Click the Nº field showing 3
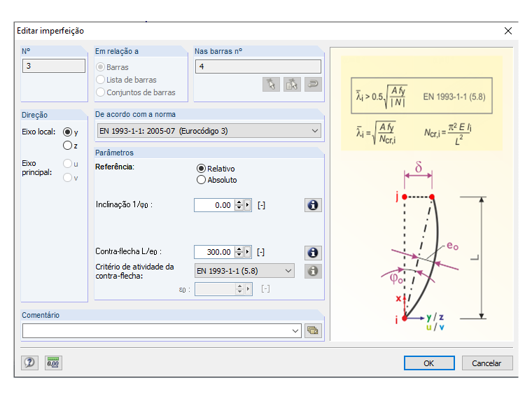Screen dimensions: 532x399 54,66
